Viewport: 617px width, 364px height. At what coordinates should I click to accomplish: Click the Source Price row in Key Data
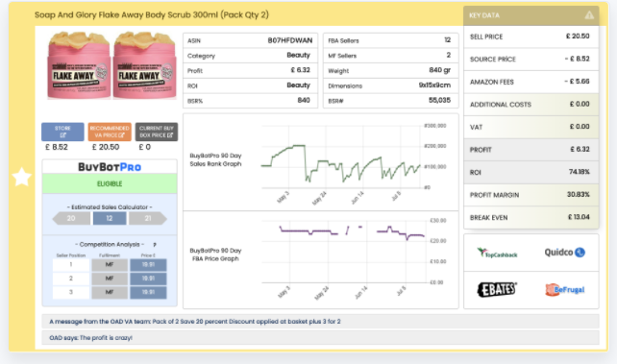point(531,59)
